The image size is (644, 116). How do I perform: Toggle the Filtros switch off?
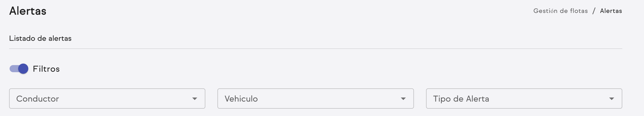pos(19,69)
